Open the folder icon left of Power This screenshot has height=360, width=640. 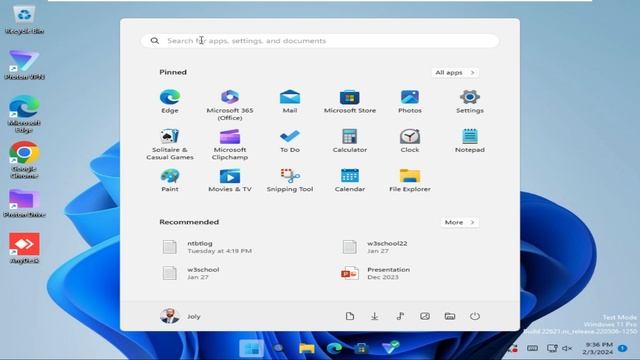[450, 316]
